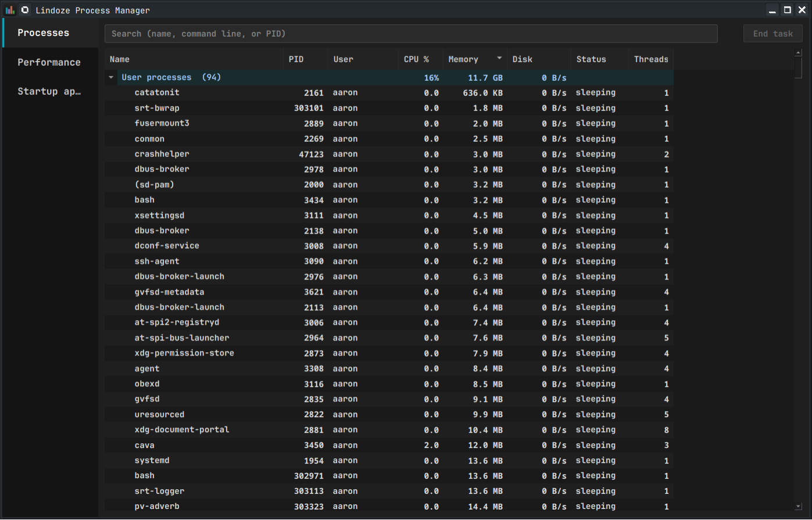
Task: Select bash with PID 3434
Action: coord(389,200)
